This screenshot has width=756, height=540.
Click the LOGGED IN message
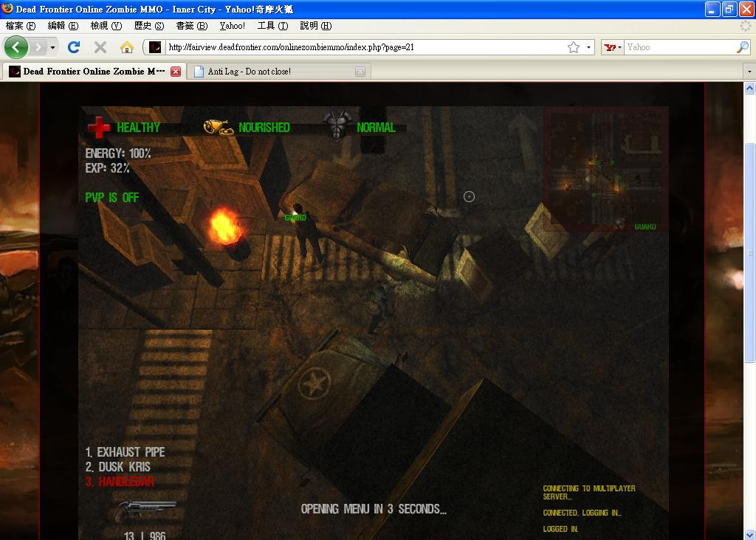pos(560,529)
